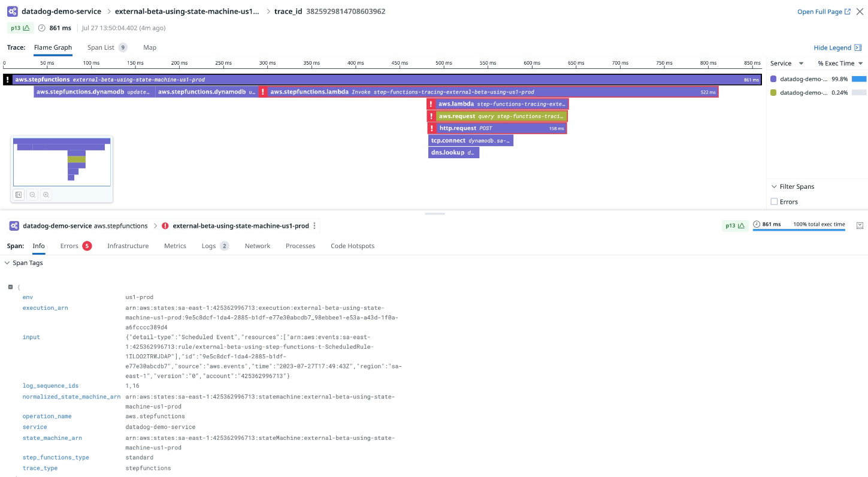Select the aws.stepfunctions root span bar
The image size is (868, 477).
(382, 80)
